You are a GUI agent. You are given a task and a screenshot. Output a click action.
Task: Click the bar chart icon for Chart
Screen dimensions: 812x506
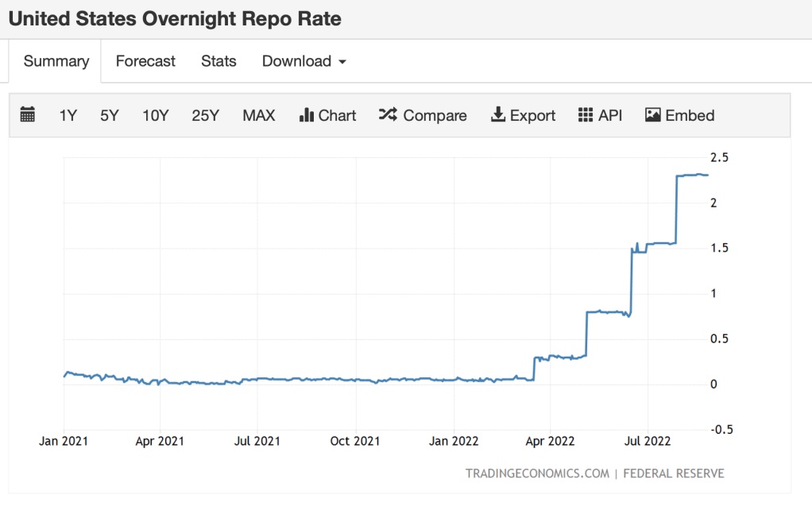(x=307, y=115)
